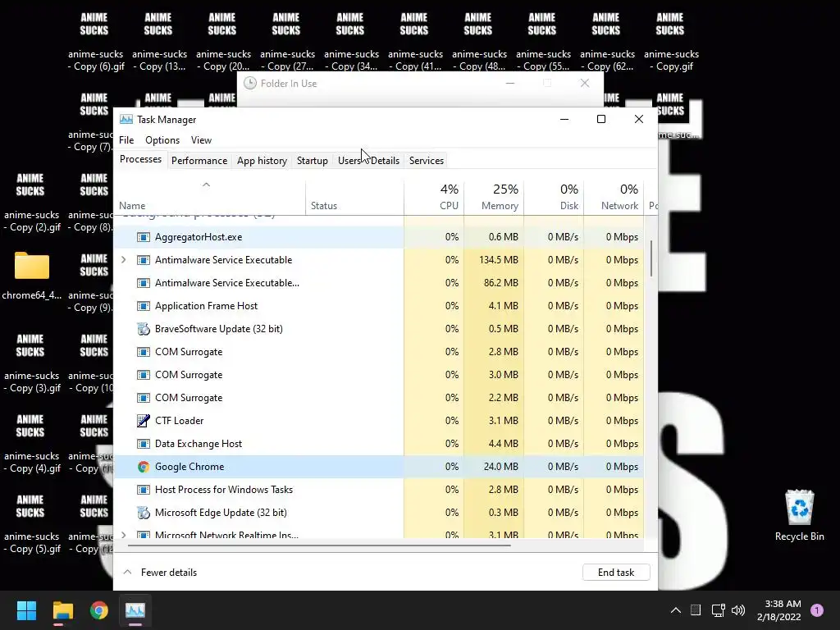This screenshot has width=840, height=630.
Task: Open the File menu
Action: [126, 139]
